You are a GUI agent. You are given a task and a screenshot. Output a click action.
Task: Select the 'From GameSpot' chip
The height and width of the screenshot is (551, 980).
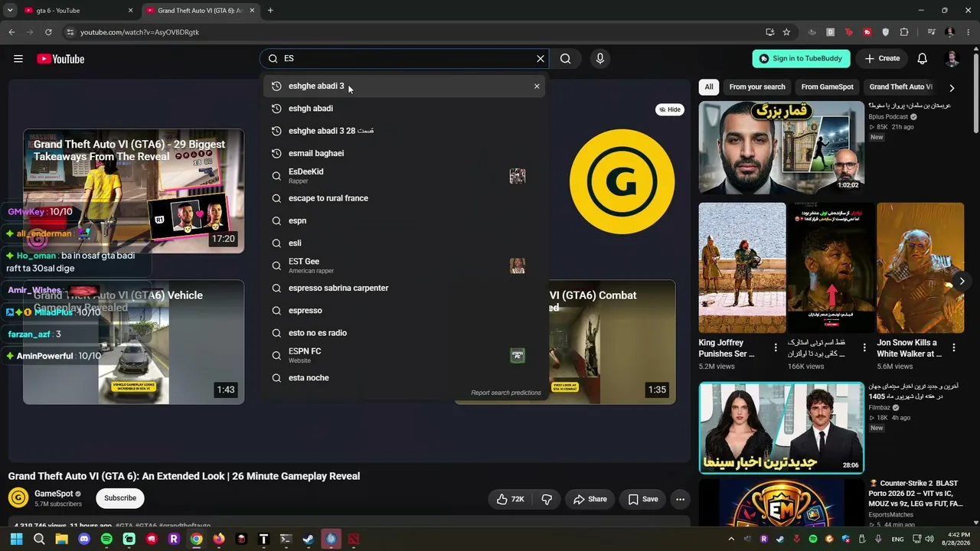pyautogui.click(x=827, y=87)
